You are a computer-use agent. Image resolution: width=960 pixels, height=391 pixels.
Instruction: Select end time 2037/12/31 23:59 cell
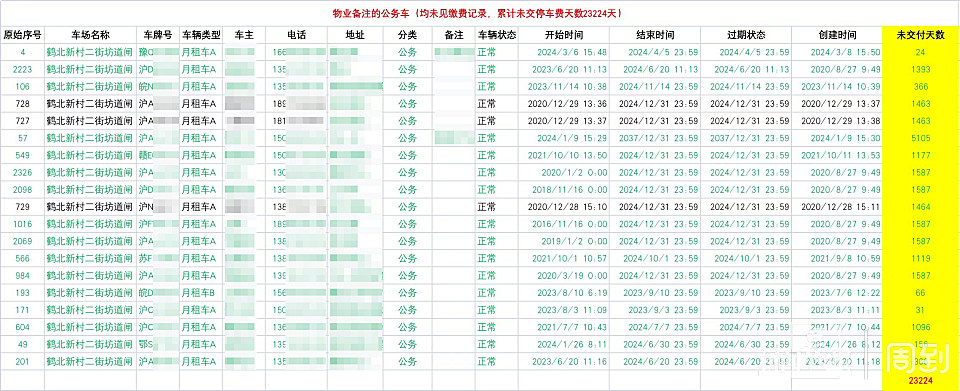click(654, 138)
